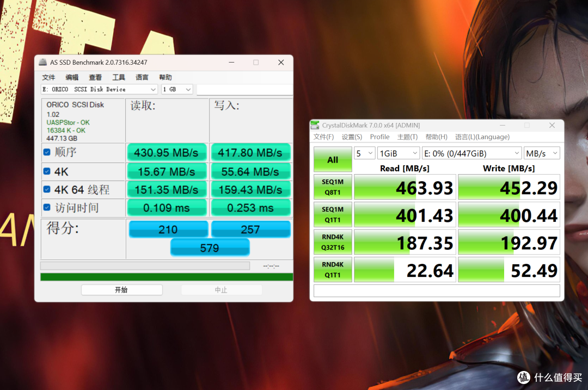Screen dimensions: 588x390
Task: Open the 帮助(H) menu in CrystalDiskMark
Action: 436,137
